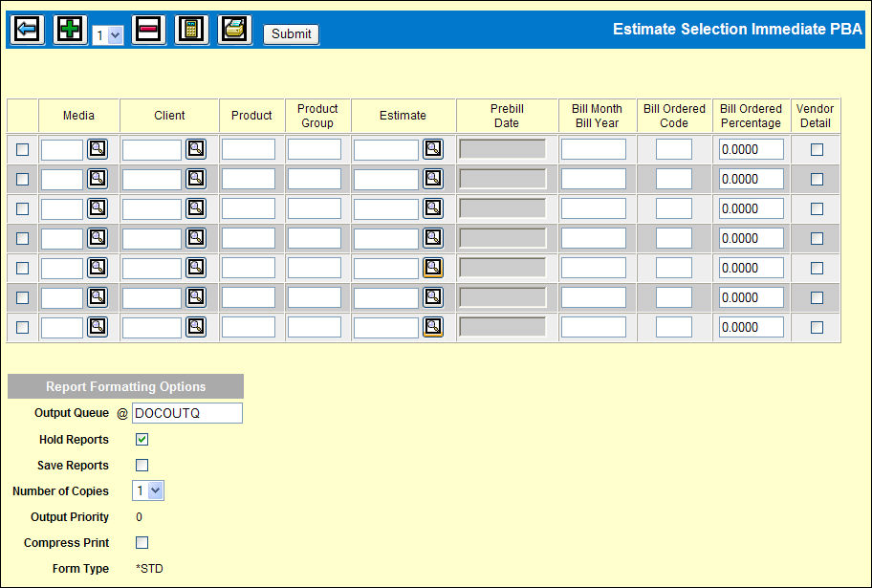The width and height of the screenshot is (872, 588).
Task: Open Client lookup in the seventh row
Action: pos(196,327)
